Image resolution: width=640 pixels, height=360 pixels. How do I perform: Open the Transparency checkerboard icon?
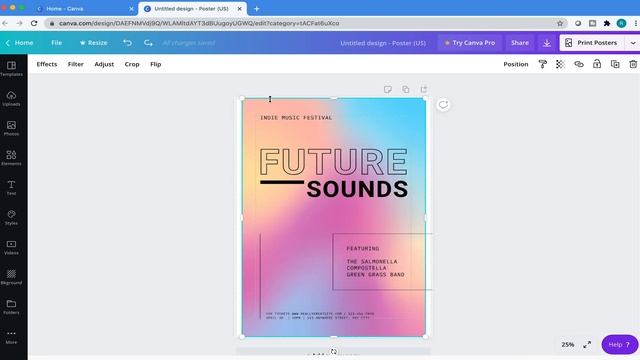click(560, 64)
